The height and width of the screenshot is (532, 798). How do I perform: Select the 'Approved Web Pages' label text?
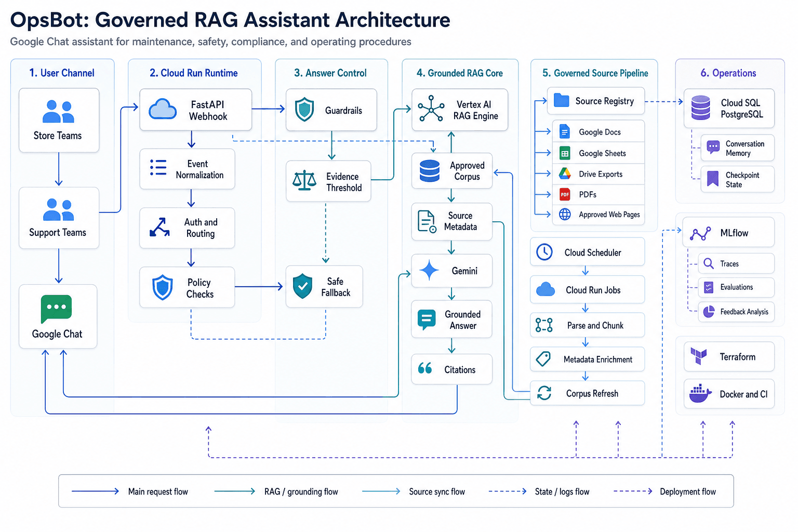coord(609,215)
